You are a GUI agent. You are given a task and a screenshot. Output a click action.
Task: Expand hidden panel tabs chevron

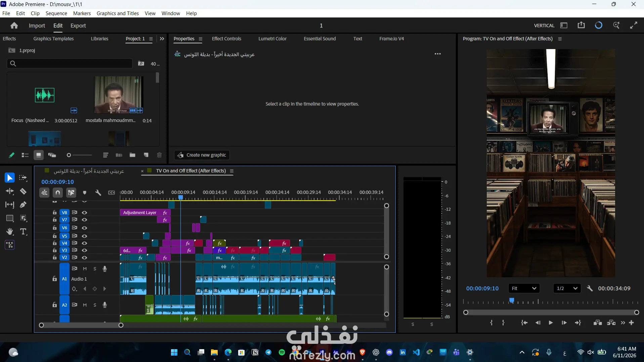(162, 39)
